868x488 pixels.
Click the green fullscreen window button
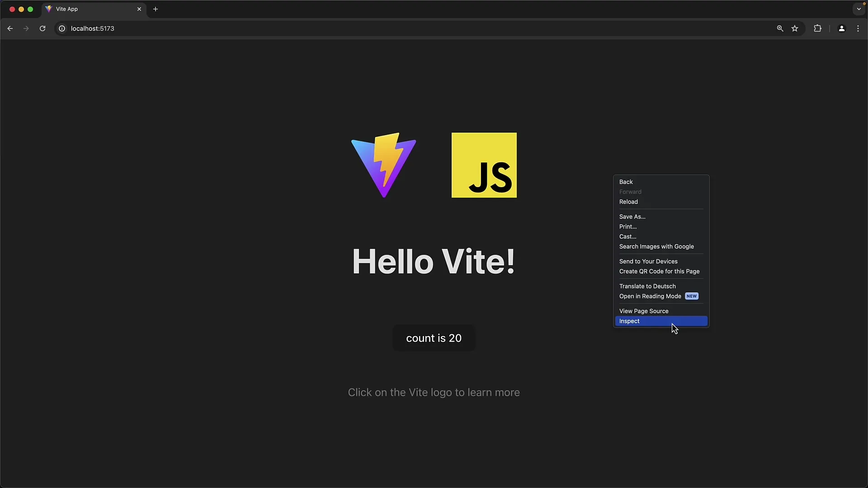coord(30,9)
